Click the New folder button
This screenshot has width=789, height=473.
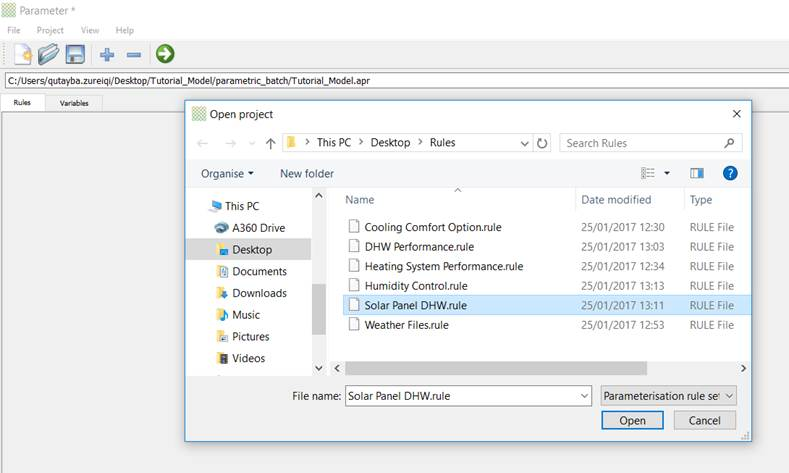[x=306, y=174]
